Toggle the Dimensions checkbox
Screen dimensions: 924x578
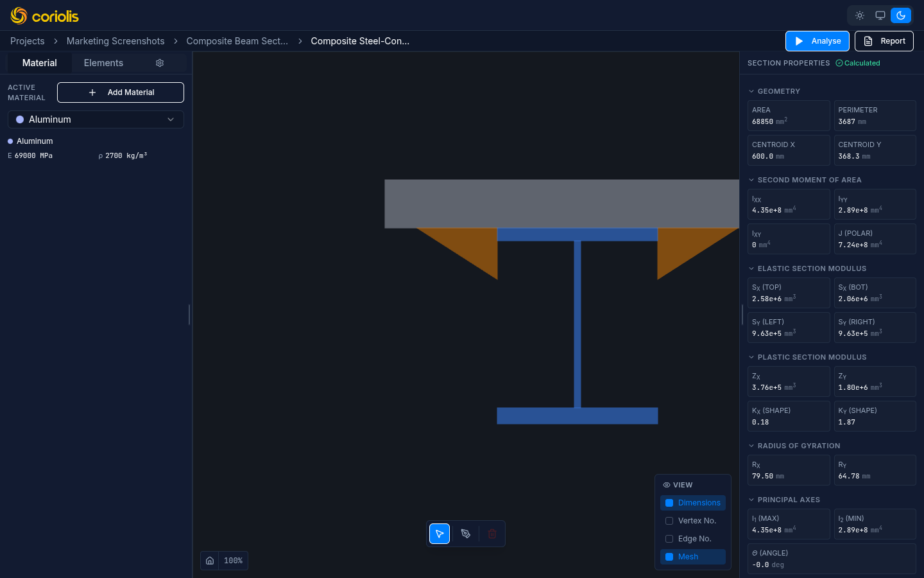tap(669, 503)
